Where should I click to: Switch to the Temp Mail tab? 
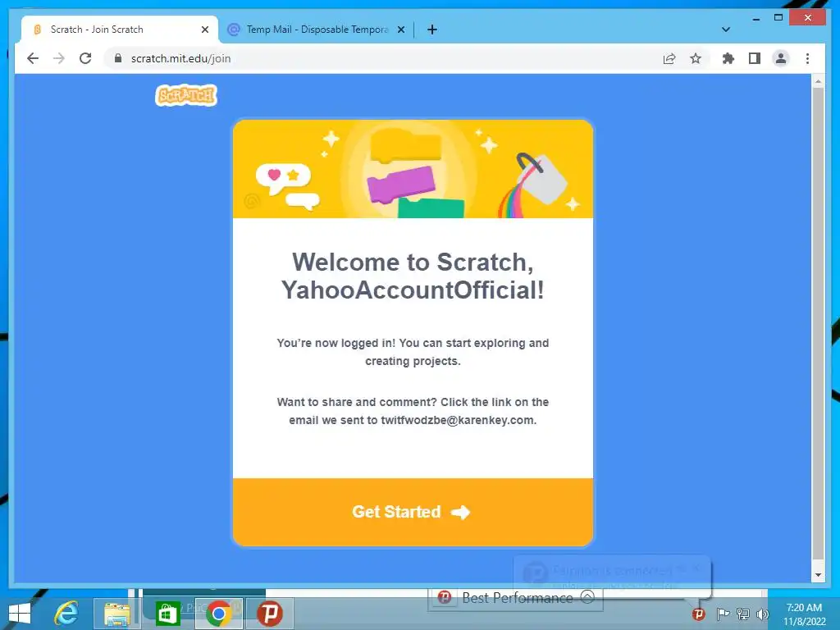(x=316, y=30)
